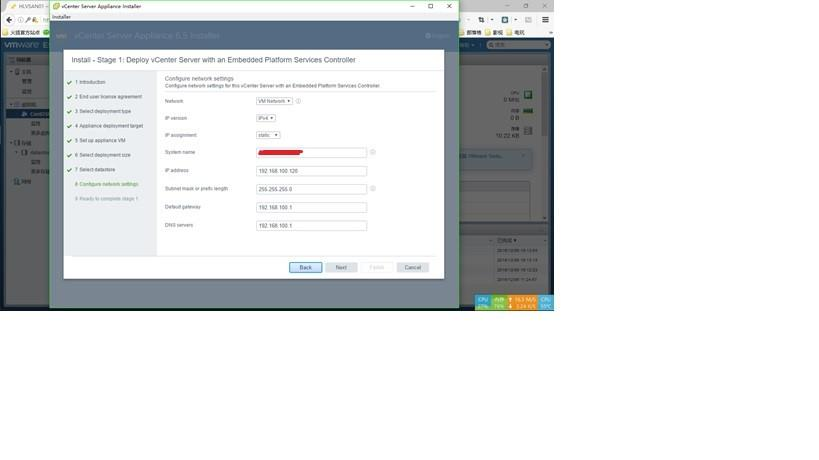Image resolution: width=819 pixels, height=460 pixels.
Task: Focus the DNS servers input field
Action: [311, 226]
